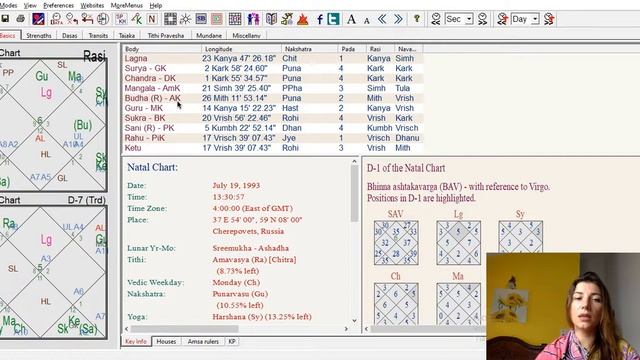Select the Key Info bottom tab

coord(136,342)
